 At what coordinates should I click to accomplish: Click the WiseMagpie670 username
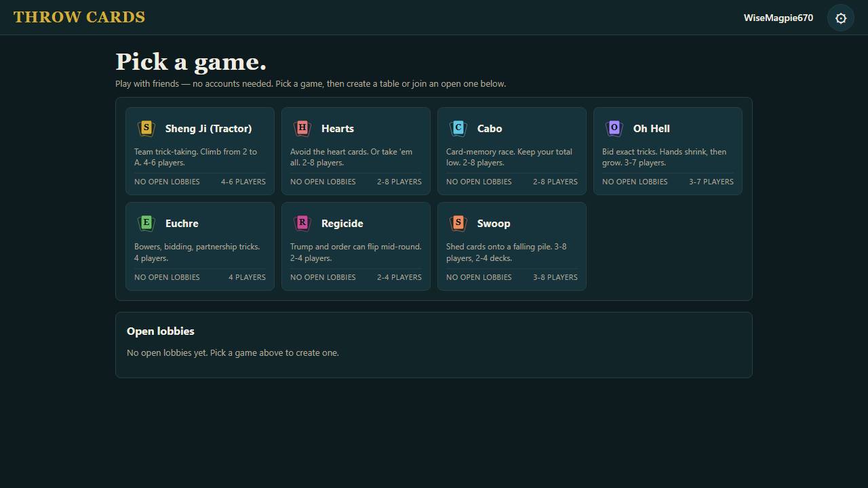coord(778,18)
